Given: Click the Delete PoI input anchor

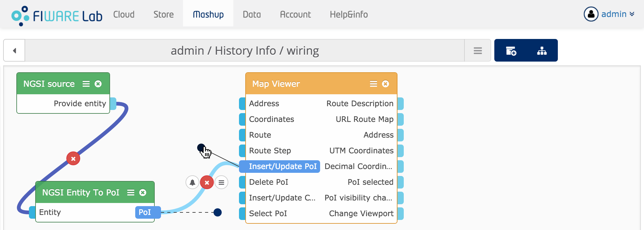Looking at the screenshot, I should coord(242,182).
